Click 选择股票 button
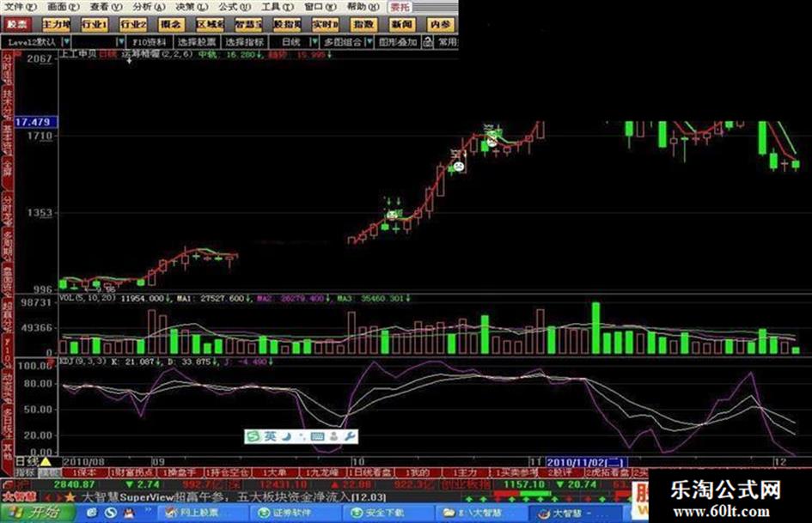This screenshot has width=812, height=523. (197, 42)
